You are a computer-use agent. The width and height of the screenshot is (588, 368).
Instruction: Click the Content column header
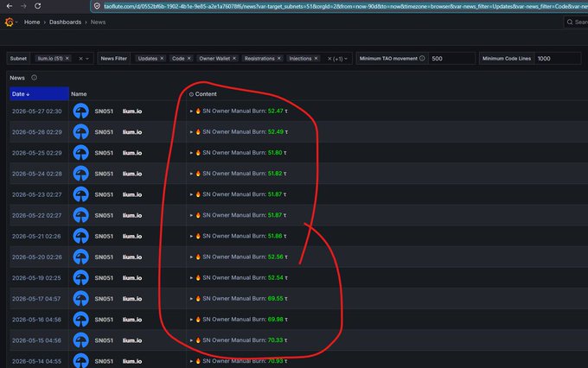pos(206,94)
